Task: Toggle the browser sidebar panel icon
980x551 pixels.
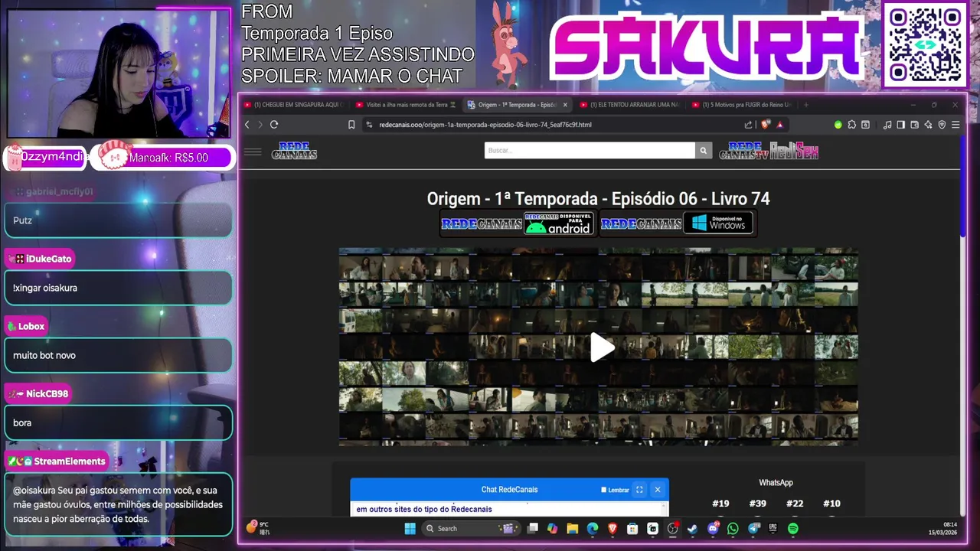Action: point(901,125)
